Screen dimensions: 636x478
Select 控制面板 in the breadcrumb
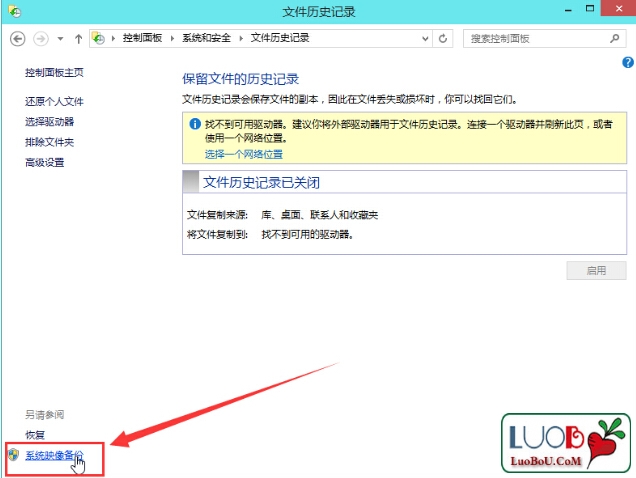coord(142,38)
